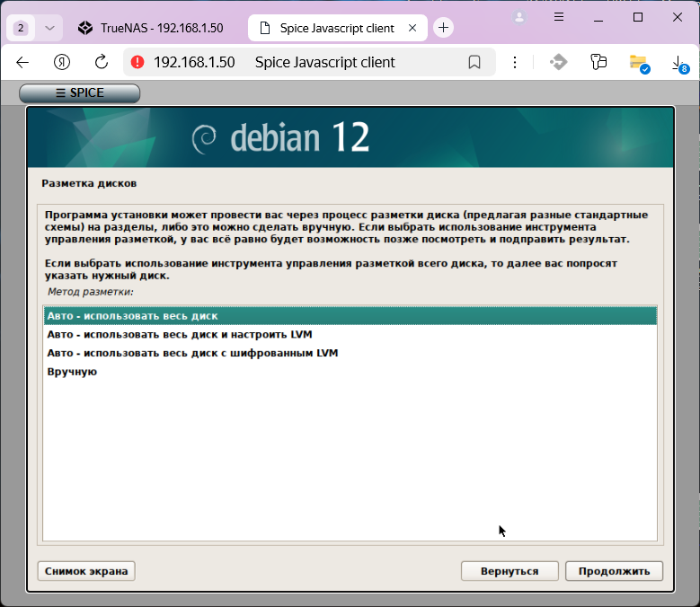Switch to the TrueNAS - 192.168.1.50 tab
The height and width of the screenshot is (607, 700).
(150, 28)
